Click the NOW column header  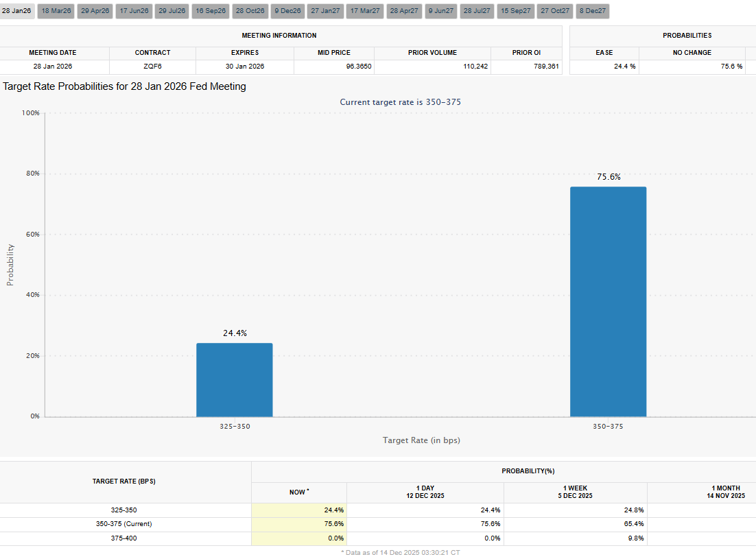pos(299,492)
